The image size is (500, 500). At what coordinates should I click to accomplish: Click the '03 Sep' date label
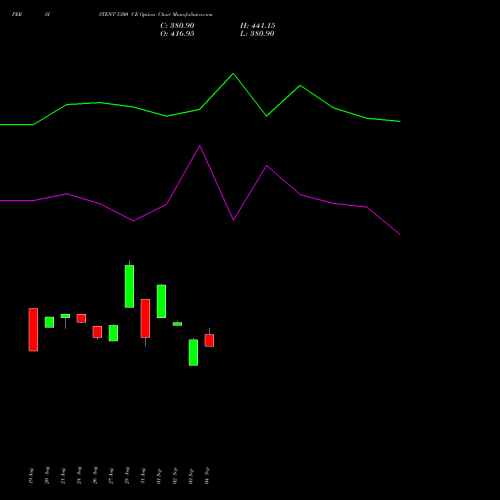pos(191,476)
